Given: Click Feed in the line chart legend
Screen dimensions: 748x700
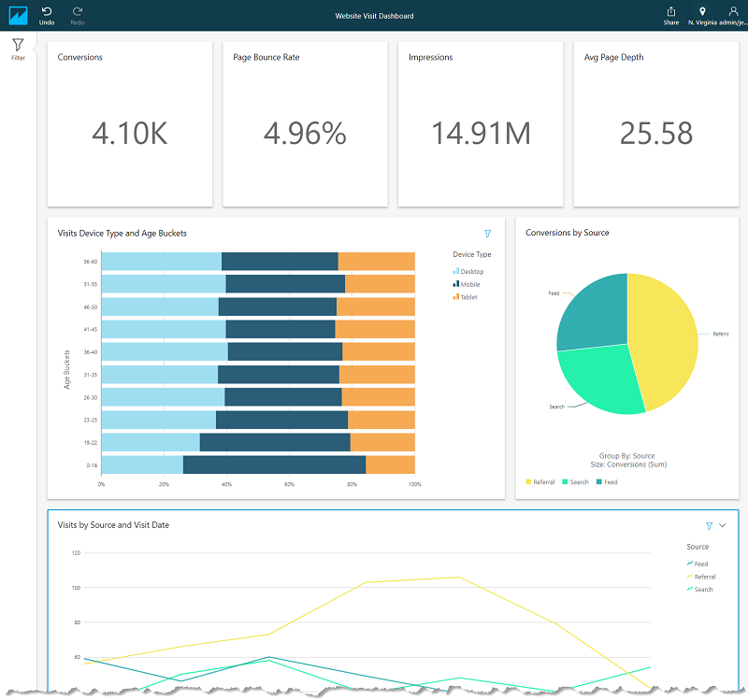Looking at the screenshot, I should point(699,564).
